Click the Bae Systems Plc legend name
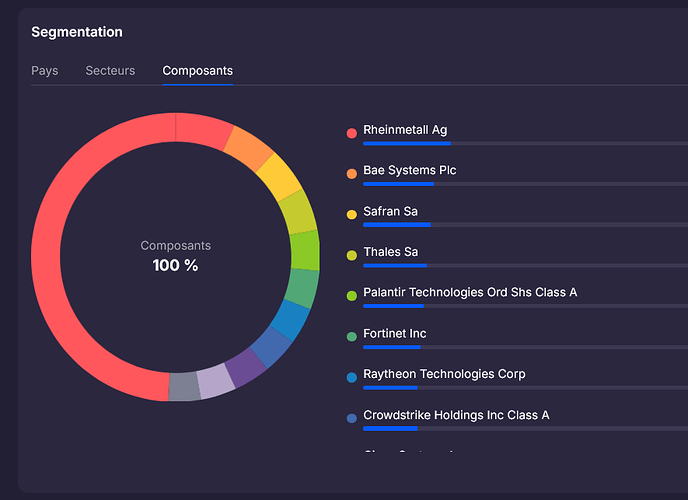Image resolution: width=688 pixels, height=500 pixels. click(x=410, y=170)
